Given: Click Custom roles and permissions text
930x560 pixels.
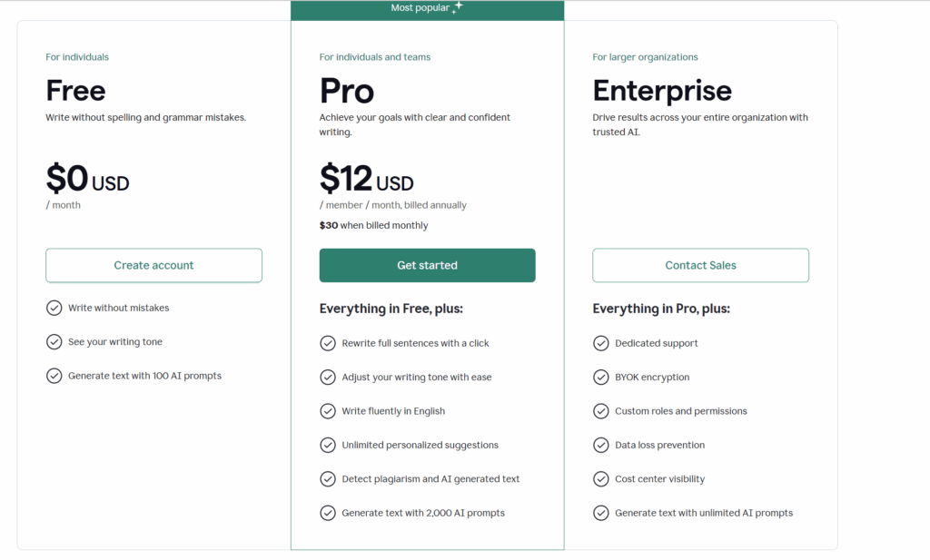Looking at the screenshot, I should coord(681,411).
